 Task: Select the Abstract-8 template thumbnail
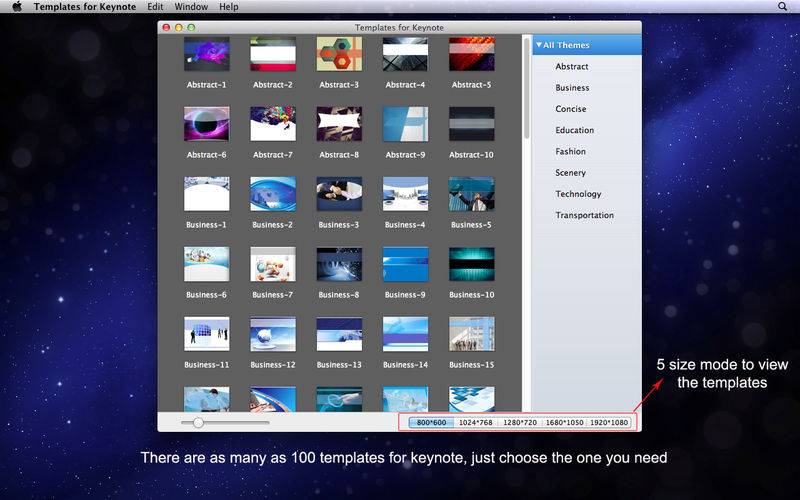[x=339, y=123]
